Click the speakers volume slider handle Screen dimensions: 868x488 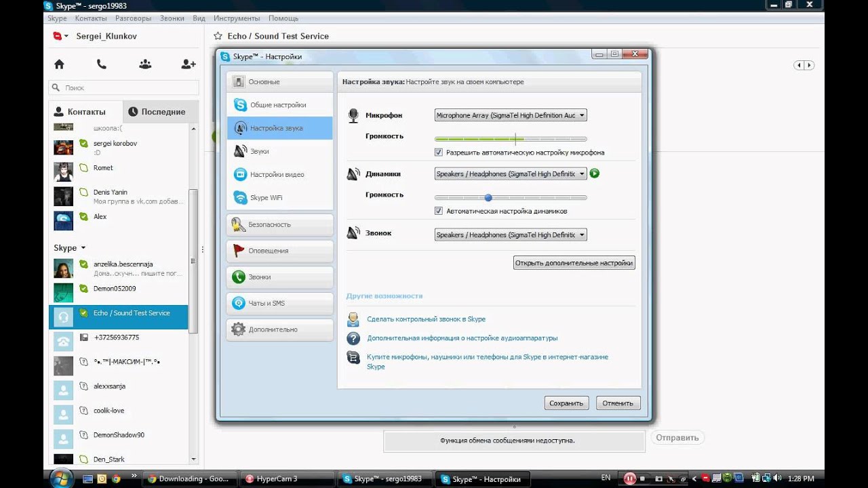click(488, 198)
